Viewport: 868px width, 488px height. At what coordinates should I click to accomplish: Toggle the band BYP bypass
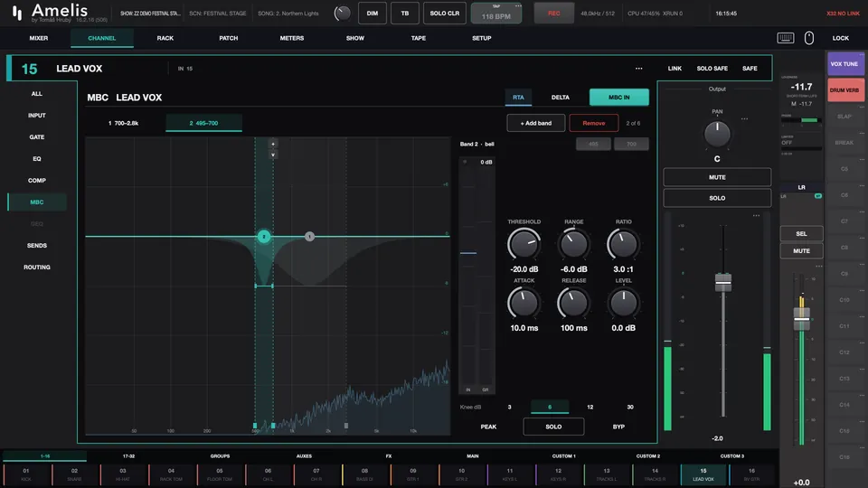click(618, 427)
